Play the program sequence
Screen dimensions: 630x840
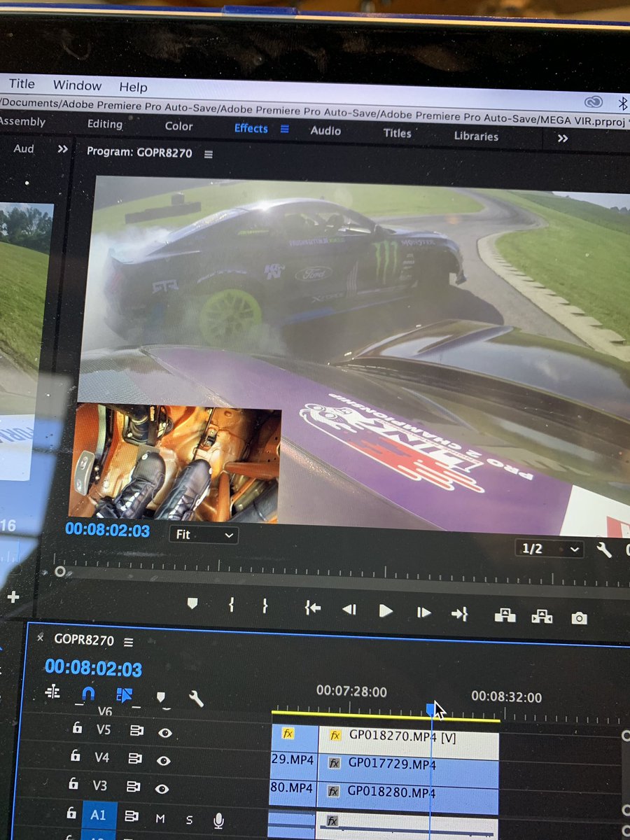coord(386,610)
